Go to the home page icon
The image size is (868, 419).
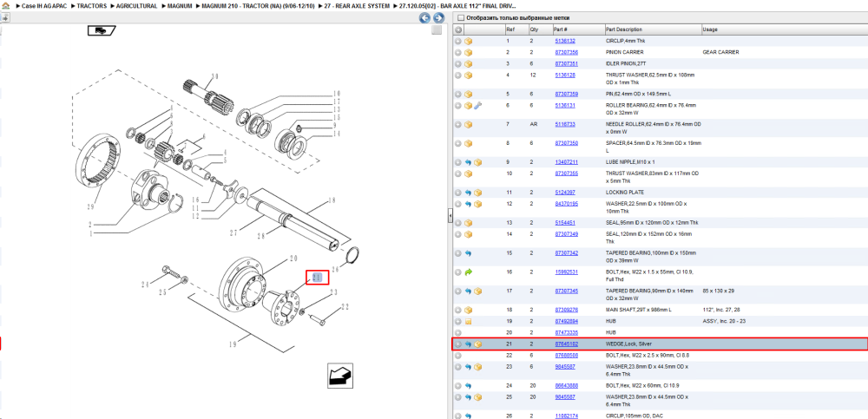point(5,5)
